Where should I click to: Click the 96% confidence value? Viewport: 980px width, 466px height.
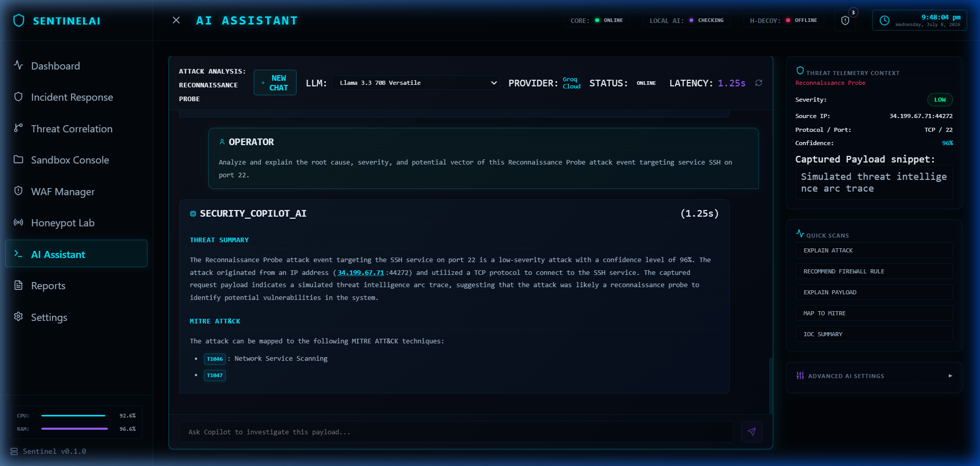pos(947,143)
